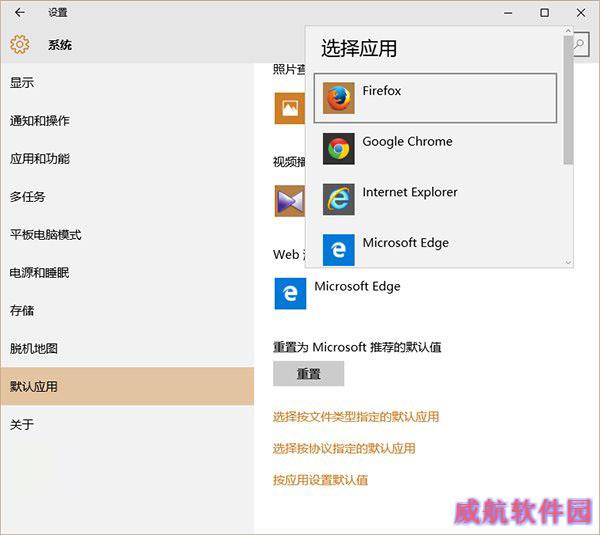
Task: Open 按应用设置默认值 link
Action: [x=320, y=480]
